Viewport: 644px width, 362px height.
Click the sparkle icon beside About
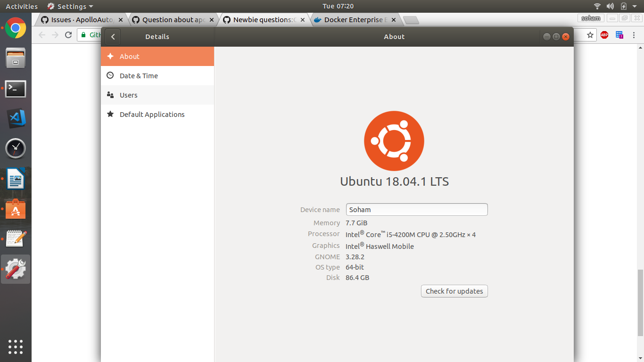110,56
